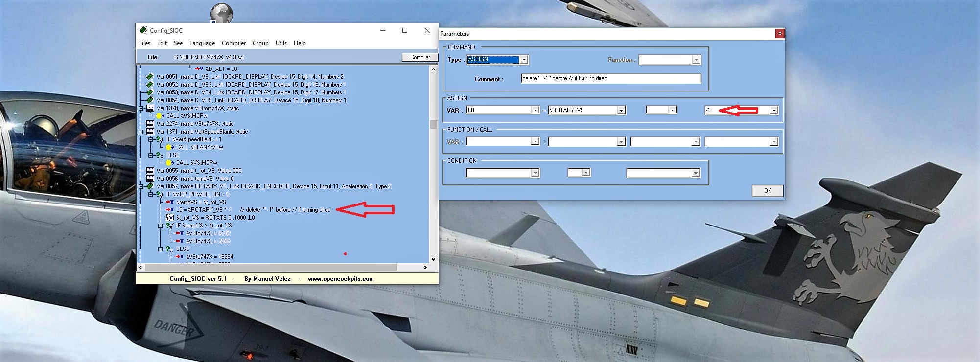The image size is (980, 362).
Task: Collapse the IF &MCP_POWER_ON branch
Action: click(151, 194)
